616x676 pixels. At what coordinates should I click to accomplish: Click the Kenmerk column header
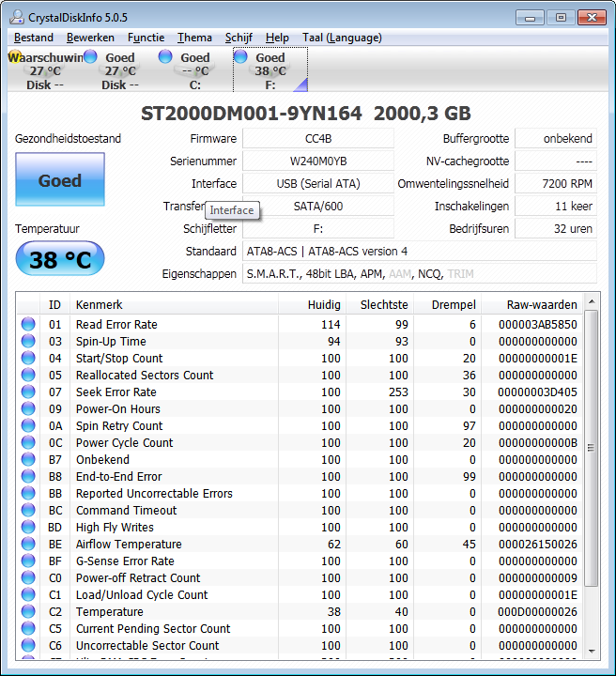[174, 304]
